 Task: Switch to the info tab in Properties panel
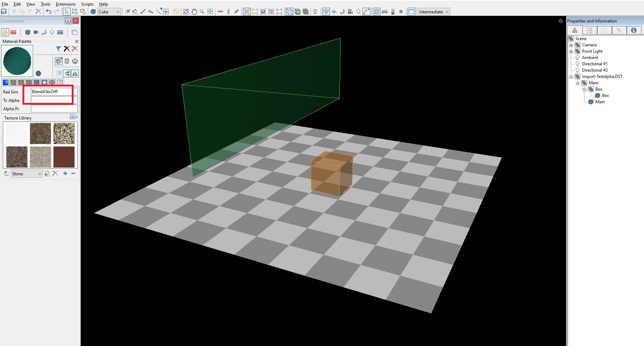tap(634, 30)
